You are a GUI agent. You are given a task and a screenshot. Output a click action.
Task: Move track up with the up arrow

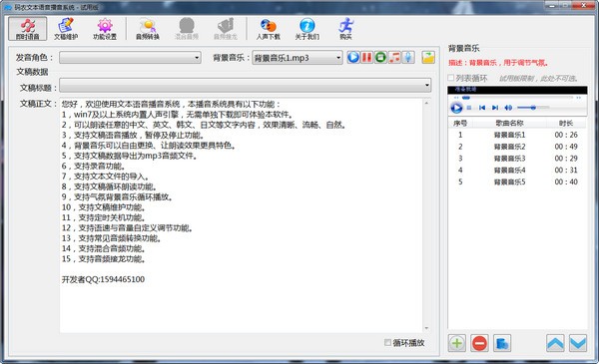click(x=555, y=343)
